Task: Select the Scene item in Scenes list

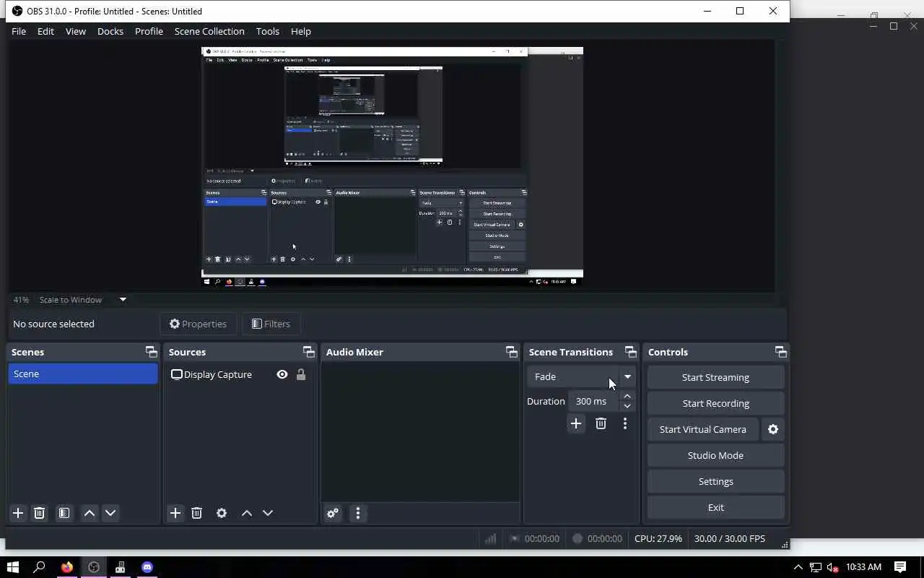Action: click(x=83, y=374)
